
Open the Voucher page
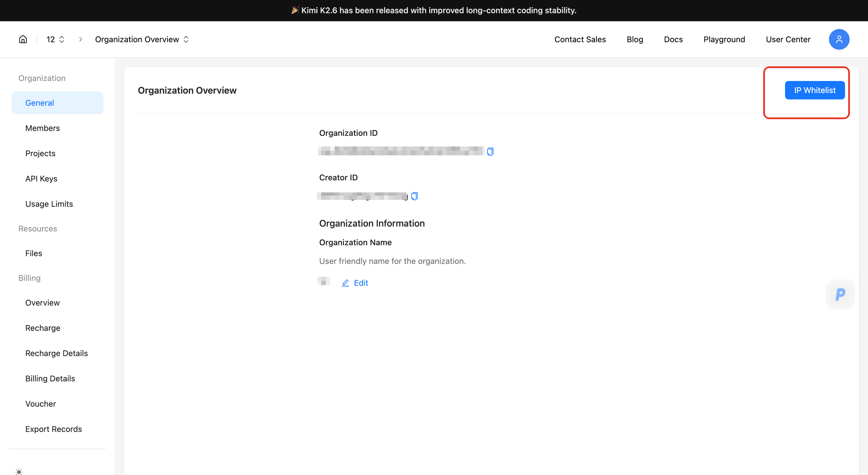pos(57,404)
